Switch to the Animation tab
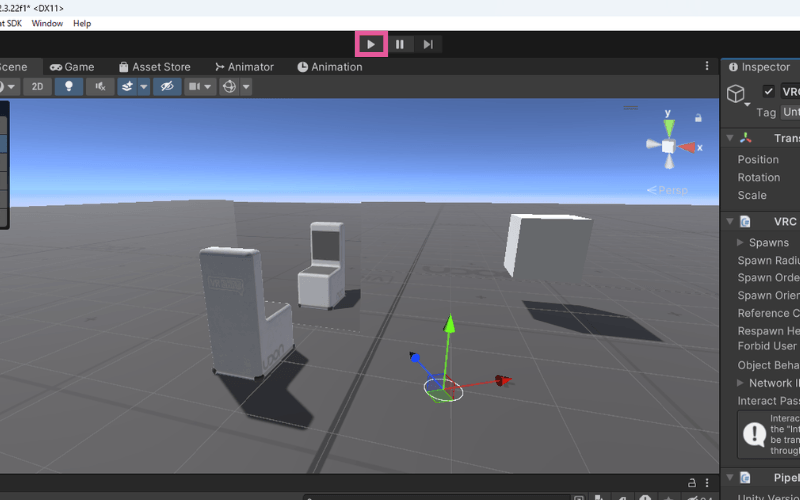The width and height of the screenshot is (800, 500). click(330, 67)
